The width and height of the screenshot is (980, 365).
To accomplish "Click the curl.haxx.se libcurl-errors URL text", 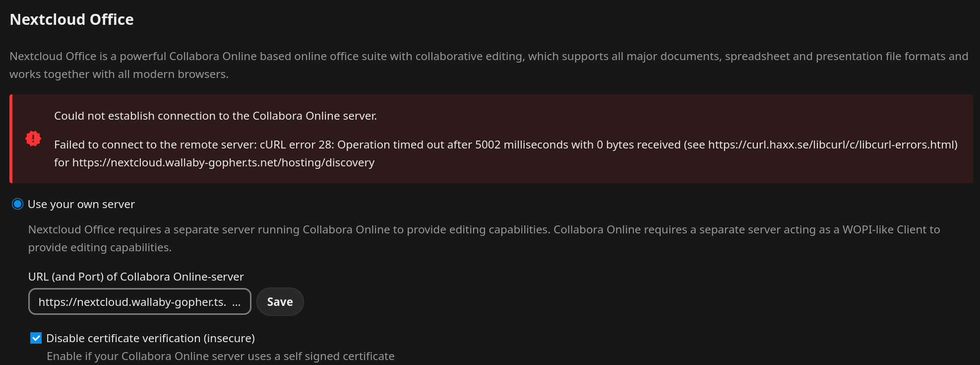I will point(831,145).
